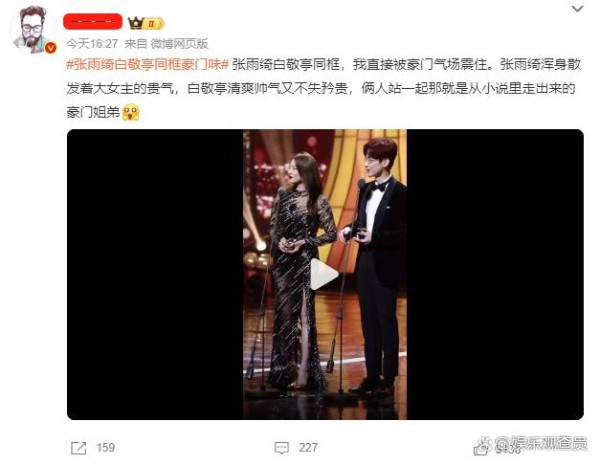The image size is (600, 465).
Task: Click the orange verified V badge
Action: coord(51,48)
